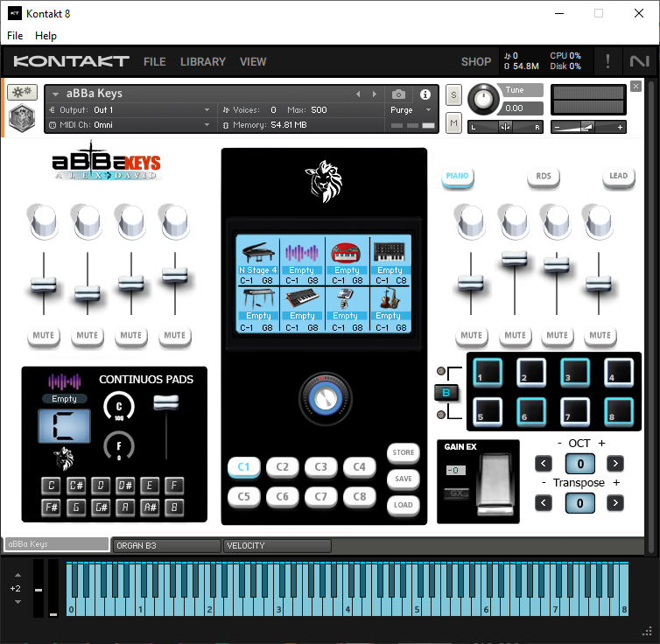Toggle the GX button in Gain EX

click(x=456, y=493)
